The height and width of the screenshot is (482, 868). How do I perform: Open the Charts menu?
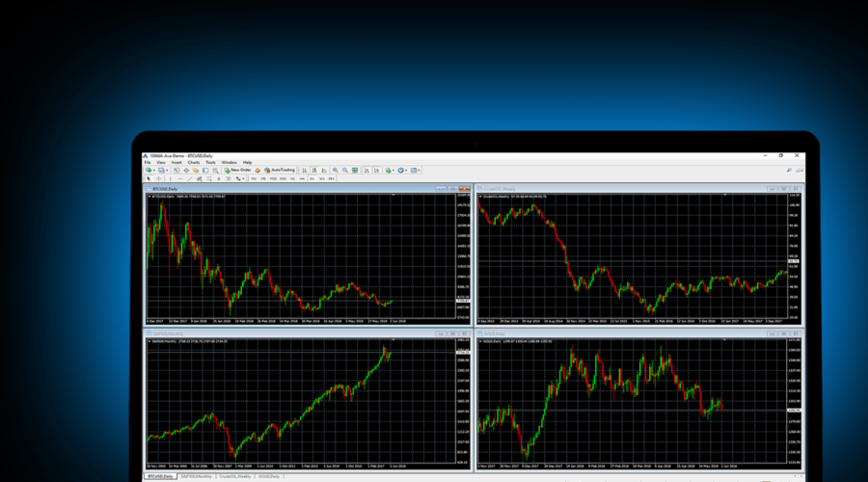pos(193,162)
